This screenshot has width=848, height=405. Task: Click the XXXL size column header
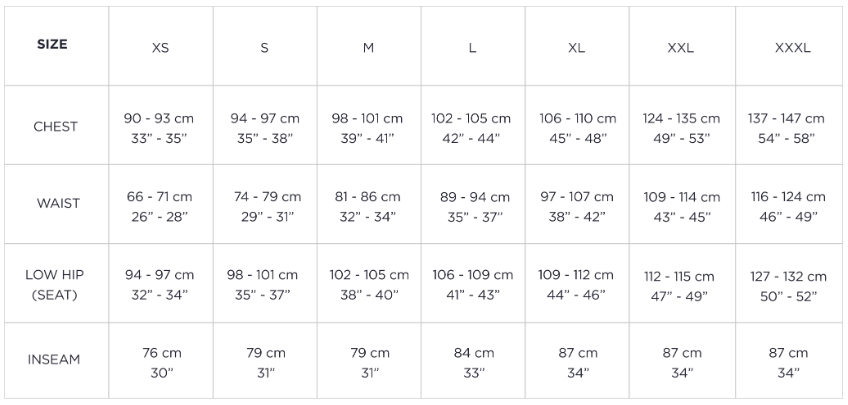click(x=792, y=48)
